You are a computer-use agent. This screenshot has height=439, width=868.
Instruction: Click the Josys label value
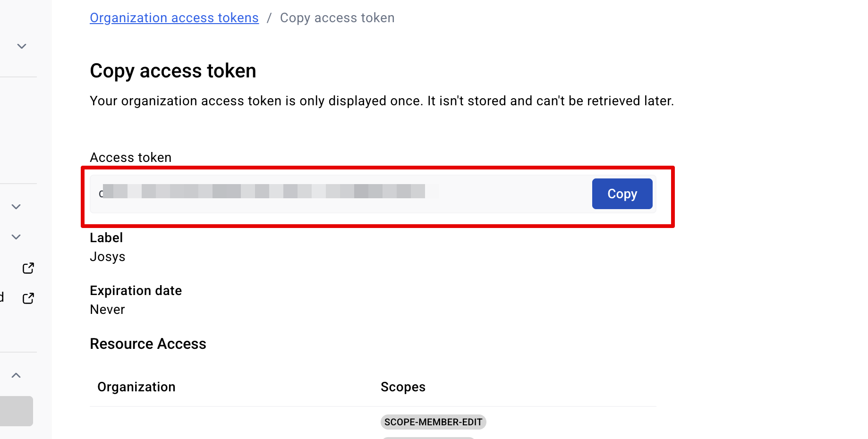108,257
